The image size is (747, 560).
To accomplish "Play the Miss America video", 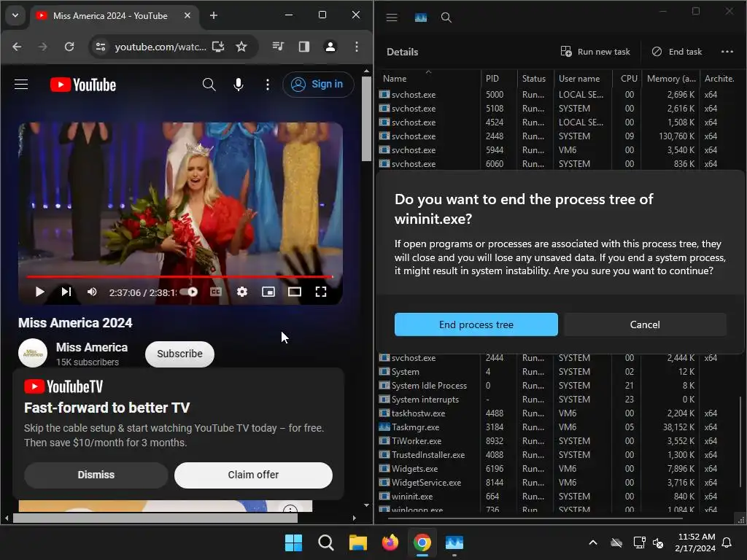I will (39, 292).
